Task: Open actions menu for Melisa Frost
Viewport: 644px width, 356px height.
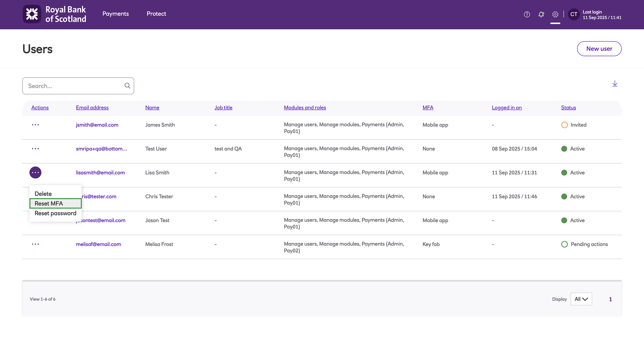Action: 35,244
